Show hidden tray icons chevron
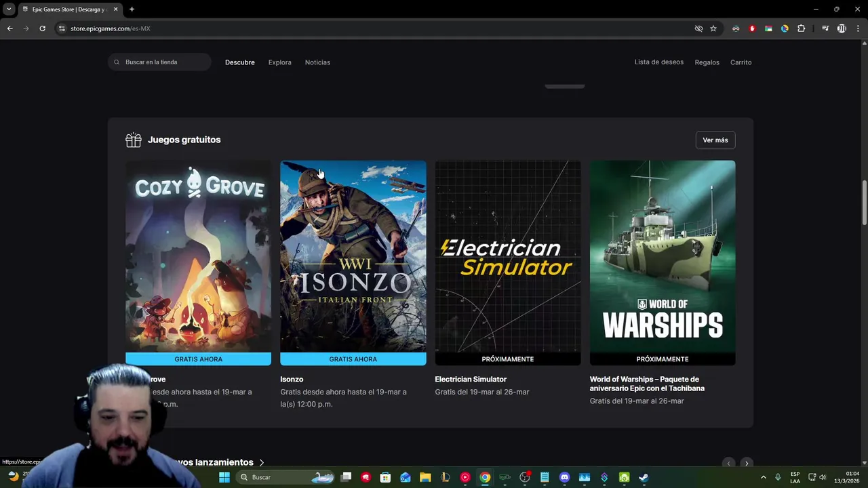The image size is (868, 488). (763, 477)
